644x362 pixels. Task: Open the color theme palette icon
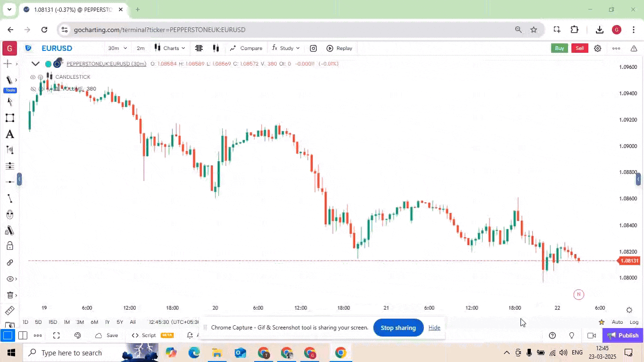coord(78,335)
